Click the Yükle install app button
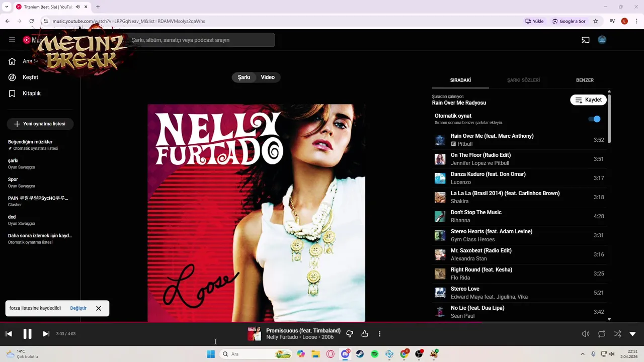The height and width of the screenshot is (362, 644). [x=534, y=21]
